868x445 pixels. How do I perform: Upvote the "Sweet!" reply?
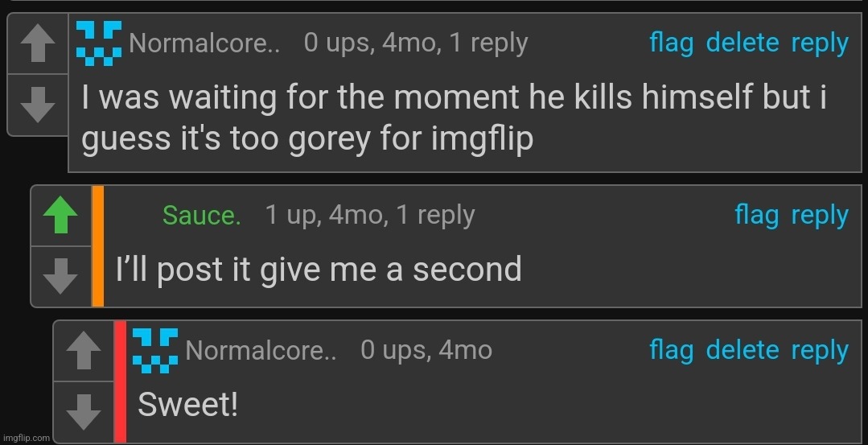tap(83, 352)
